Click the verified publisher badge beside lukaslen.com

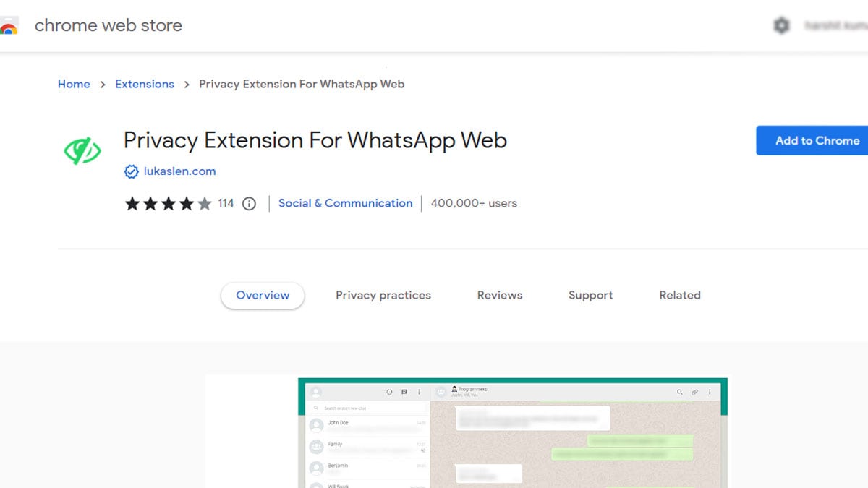[131, 171]
